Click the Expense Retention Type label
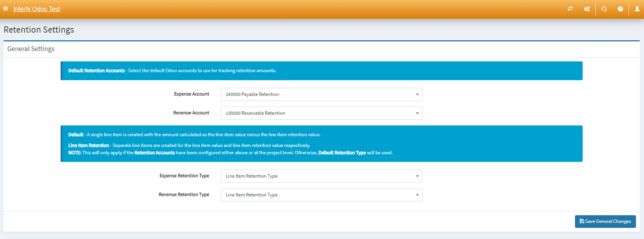 [x=184, y=176]
